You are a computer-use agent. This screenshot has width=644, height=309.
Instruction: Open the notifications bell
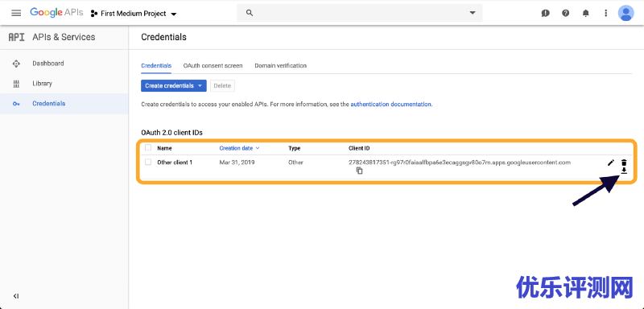coord(586,13)
